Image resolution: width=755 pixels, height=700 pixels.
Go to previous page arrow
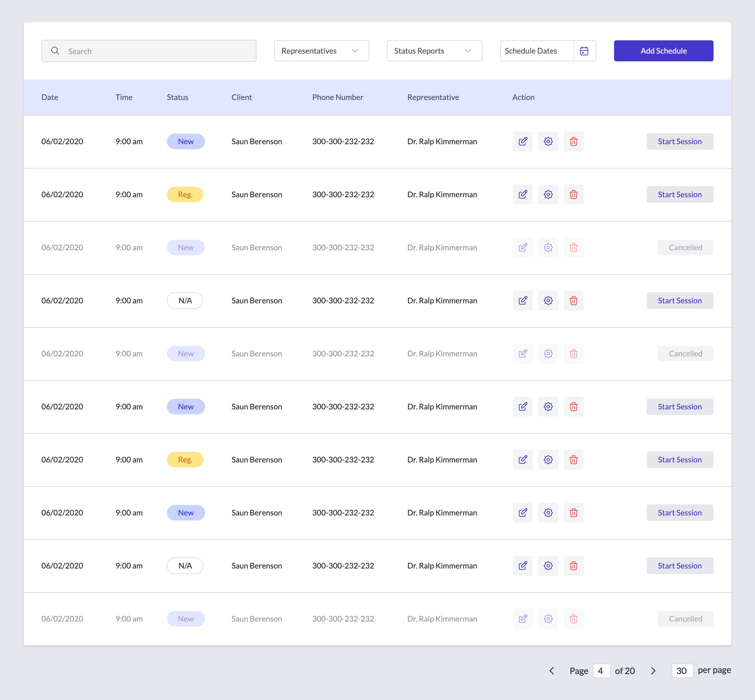tap(552, 671)
